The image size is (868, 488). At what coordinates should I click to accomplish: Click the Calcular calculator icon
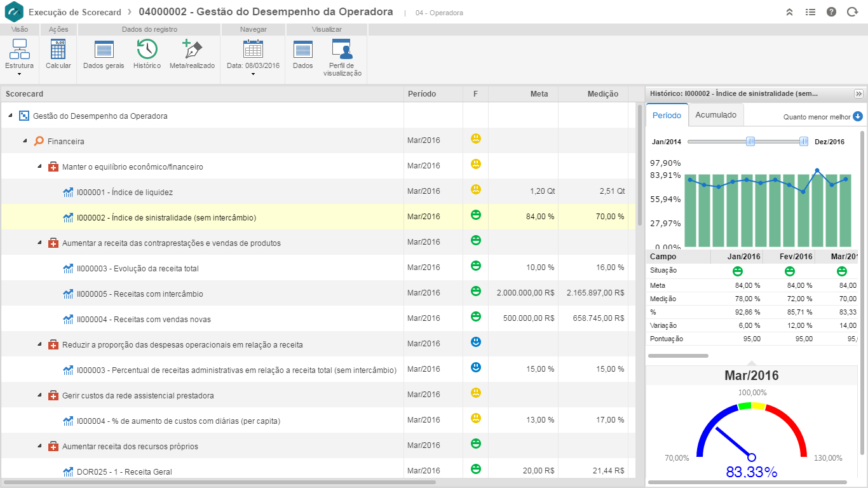pyautogui.click(x=58, y=50)
